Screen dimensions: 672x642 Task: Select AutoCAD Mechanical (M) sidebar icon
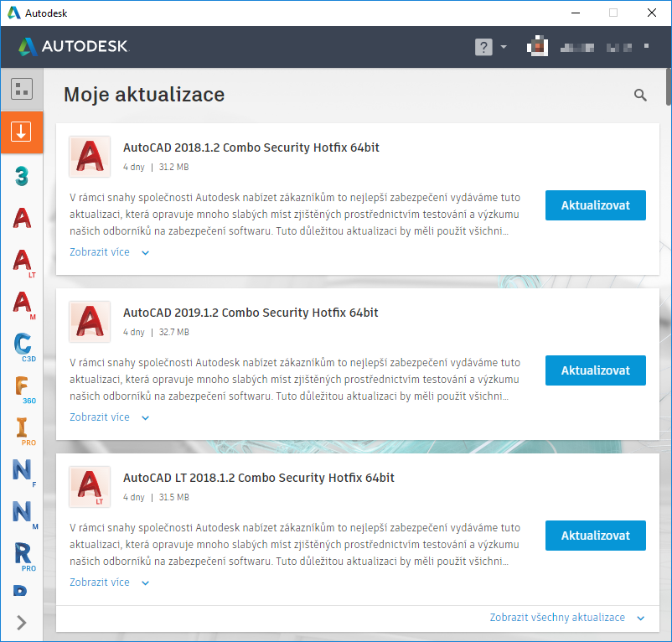click(x=23, y=303)
